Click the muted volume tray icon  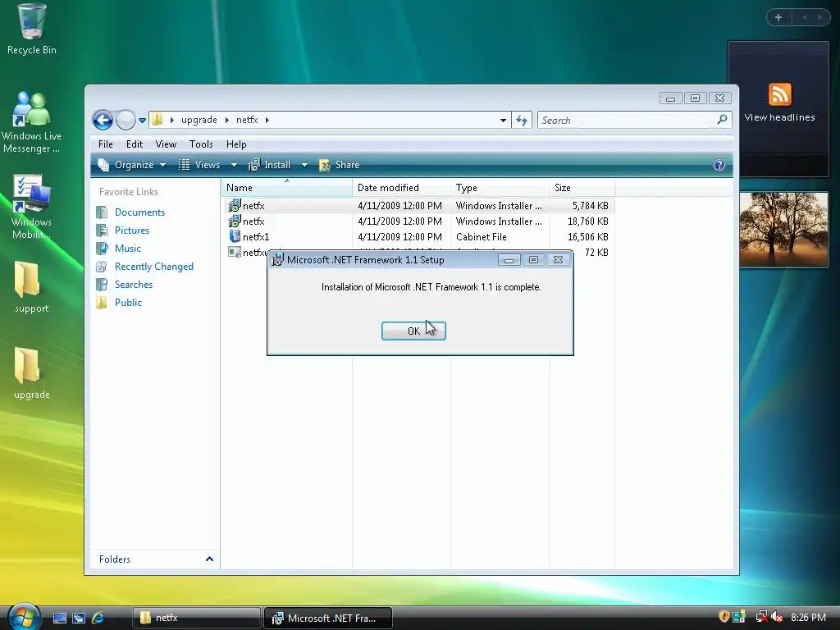[x=777, y=617]
